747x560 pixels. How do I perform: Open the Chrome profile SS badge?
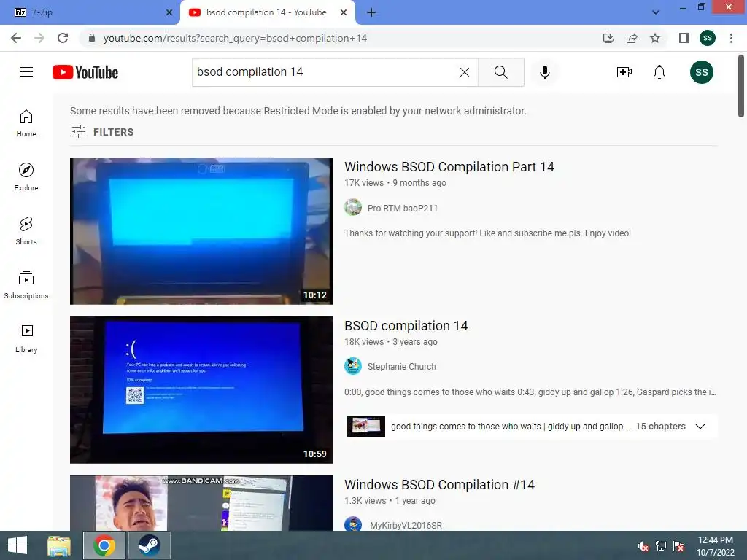pyautogui.click(x=708, y=38)
